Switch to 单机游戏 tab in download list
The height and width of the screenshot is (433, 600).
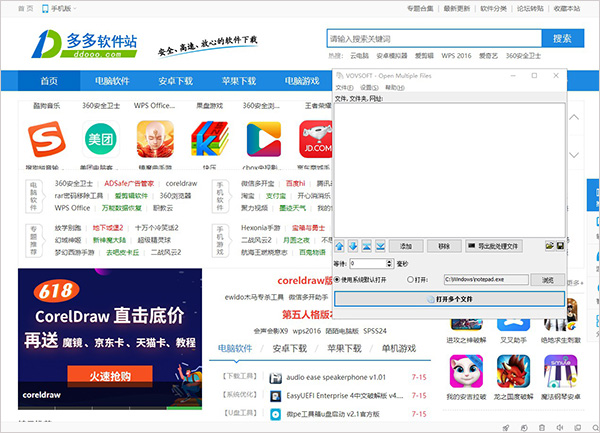(399, 348)
